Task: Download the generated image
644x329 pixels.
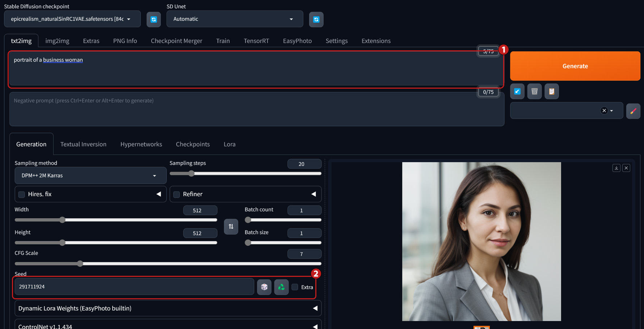Action: (616, 168)
